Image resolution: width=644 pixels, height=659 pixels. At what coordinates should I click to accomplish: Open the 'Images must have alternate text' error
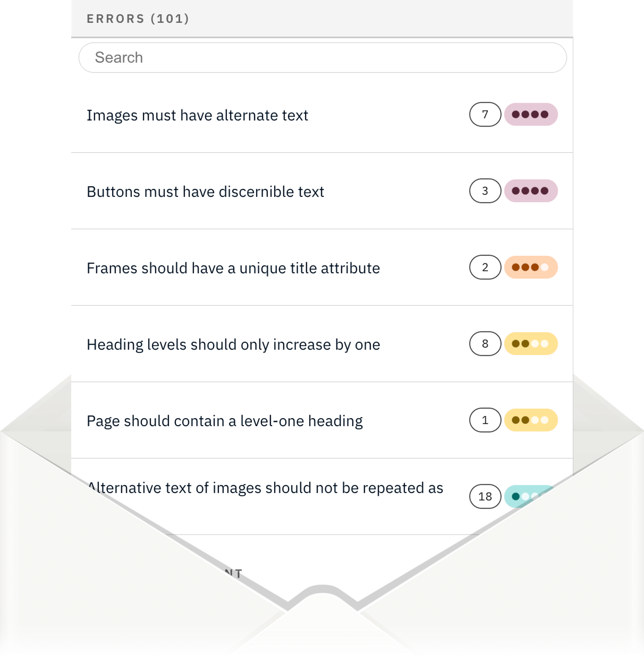coord(197,114)
